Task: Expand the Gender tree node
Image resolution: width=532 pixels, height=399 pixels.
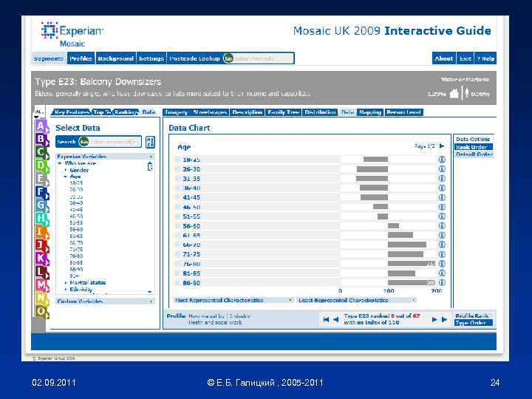Action: pyautogui.click(x=66, y=170)
